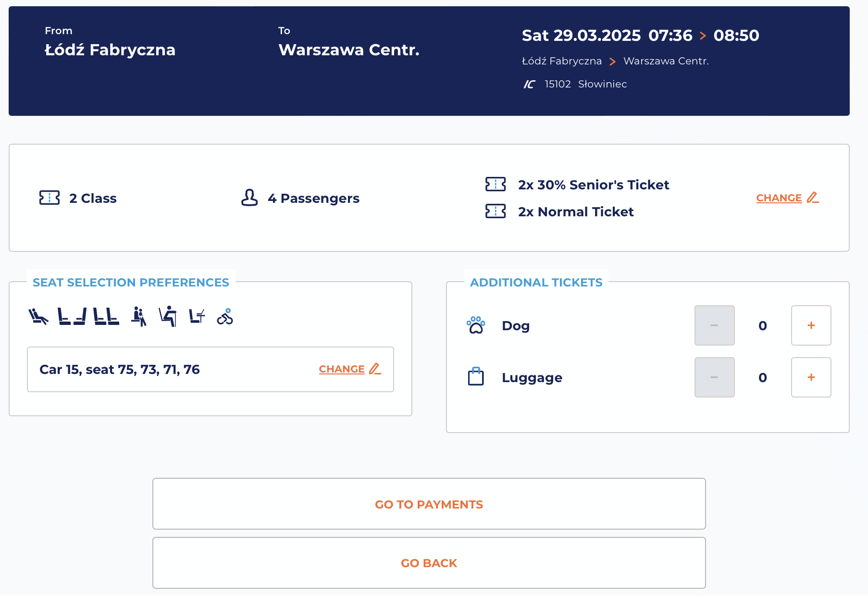This screenshot has height=596, width=868.
Task: Select the seat with armrest table icon
Action: coord(168,317)
